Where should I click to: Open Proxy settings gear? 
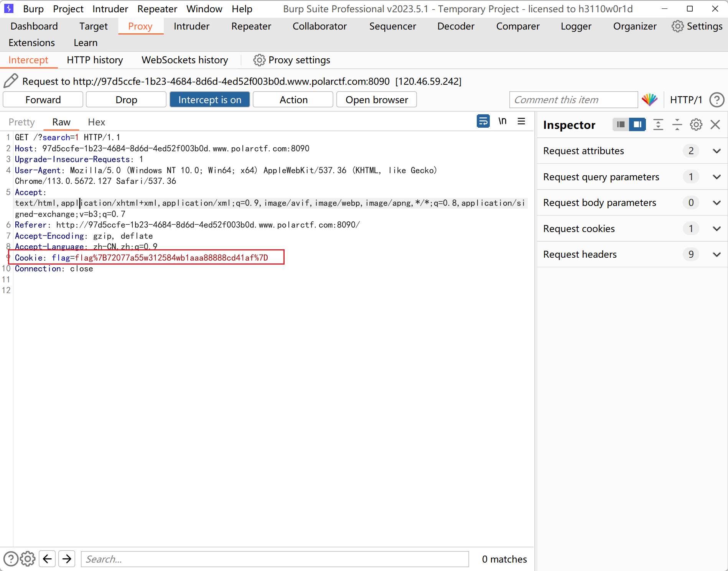coord(259,60)
